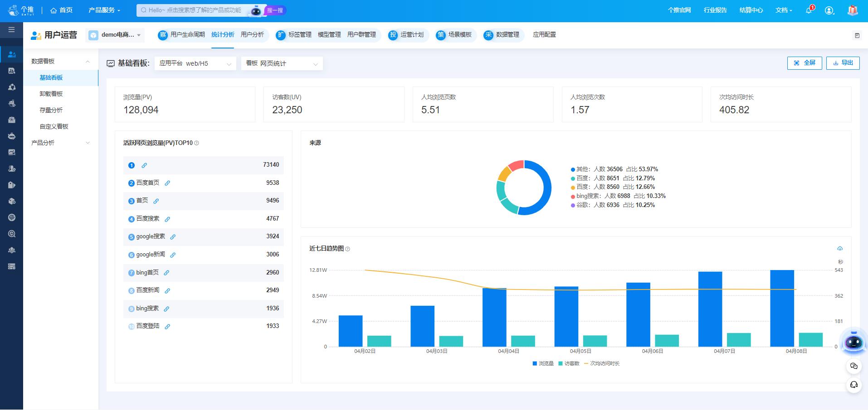868x410 pixels.
Task: Click the mail envelope icon in sidebar
Action: (x=12, y=120)
